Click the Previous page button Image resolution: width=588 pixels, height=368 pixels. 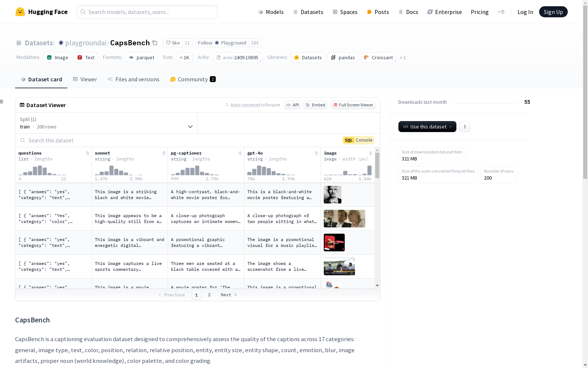pos(172,295)
